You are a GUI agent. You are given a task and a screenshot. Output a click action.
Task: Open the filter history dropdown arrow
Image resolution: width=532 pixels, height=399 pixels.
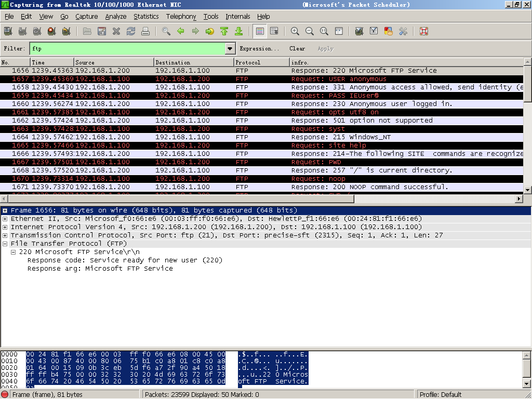tap(230, 48)
